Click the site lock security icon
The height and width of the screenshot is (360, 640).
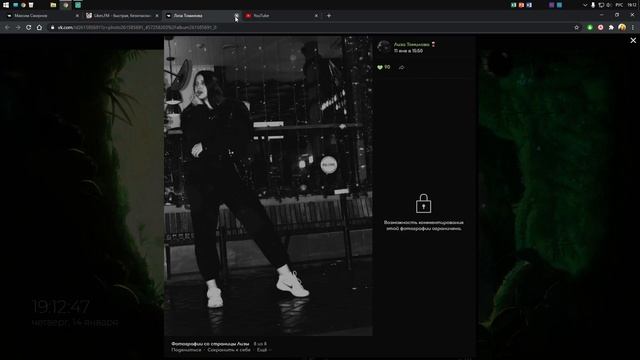point(52,27)
